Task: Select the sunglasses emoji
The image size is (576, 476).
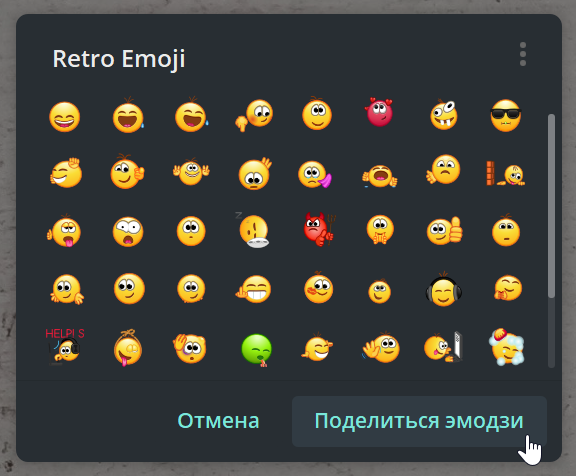Action: pos(506,115)
